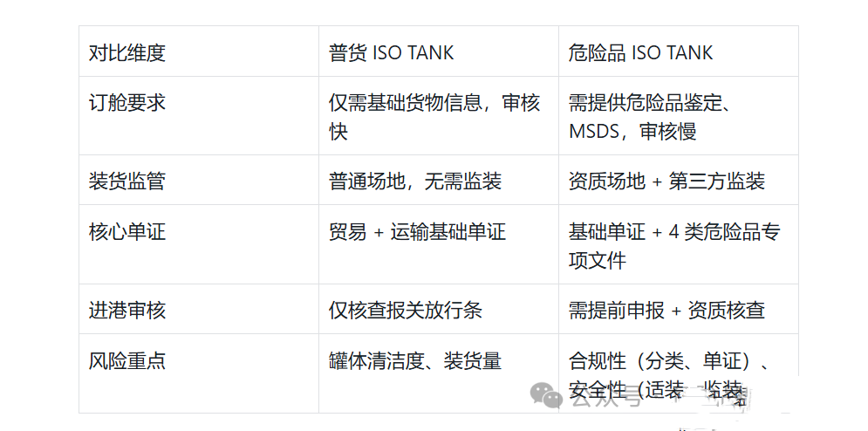Click the 罐体清洁度、装货量 cell

click(415, 360)
